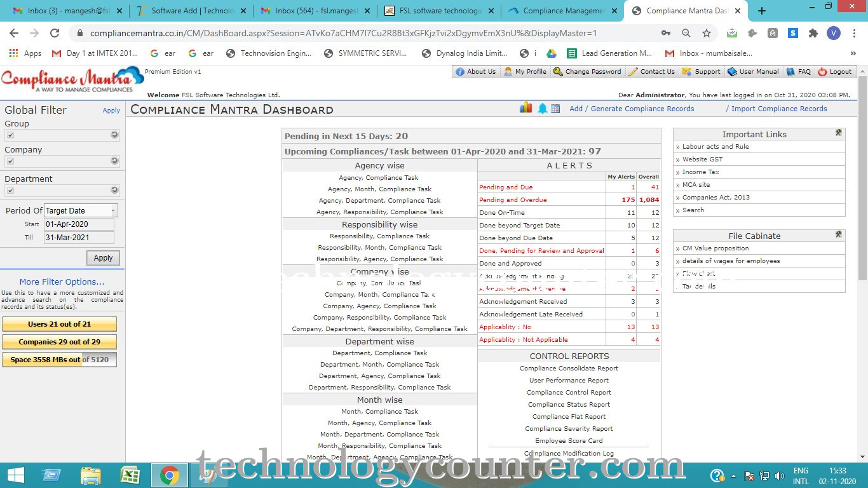The height and width of the screenshot is (488, 868).
Task: Open a new browser tab with plus button
Action: [761, 11]
